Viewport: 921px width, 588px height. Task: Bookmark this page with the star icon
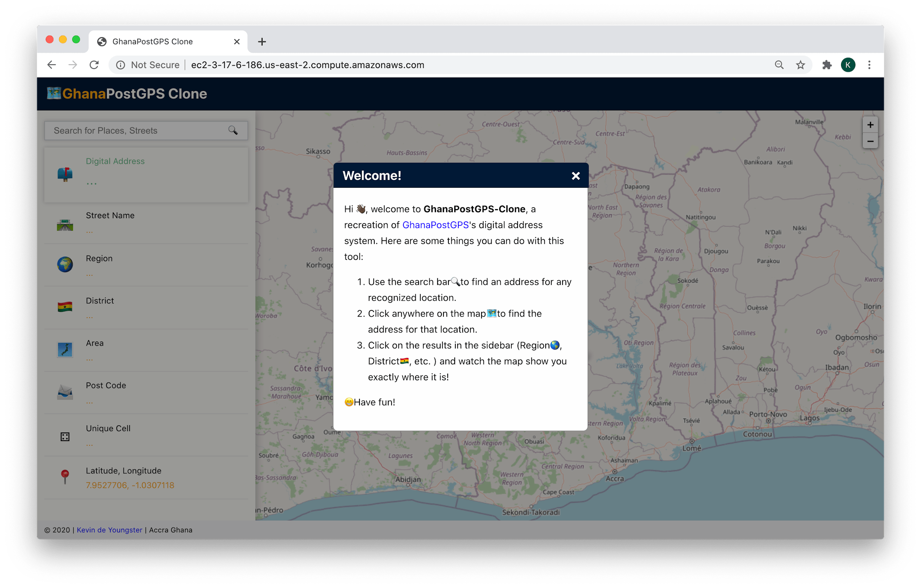tap(801, 65)
